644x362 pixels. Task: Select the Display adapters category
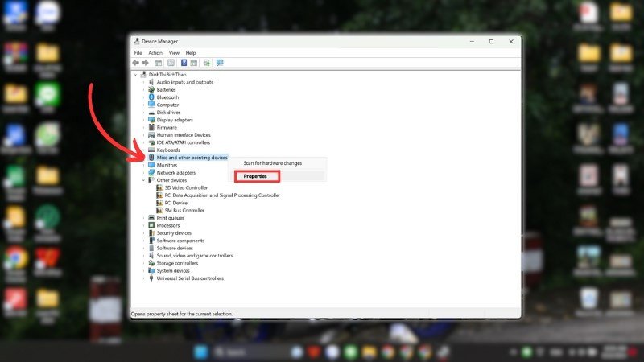175,120
